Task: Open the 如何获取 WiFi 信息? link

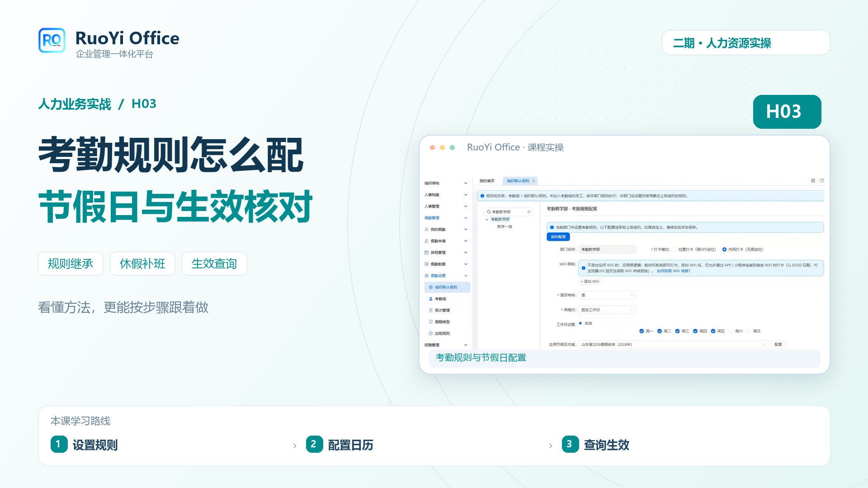Action: tap(674, 271)
